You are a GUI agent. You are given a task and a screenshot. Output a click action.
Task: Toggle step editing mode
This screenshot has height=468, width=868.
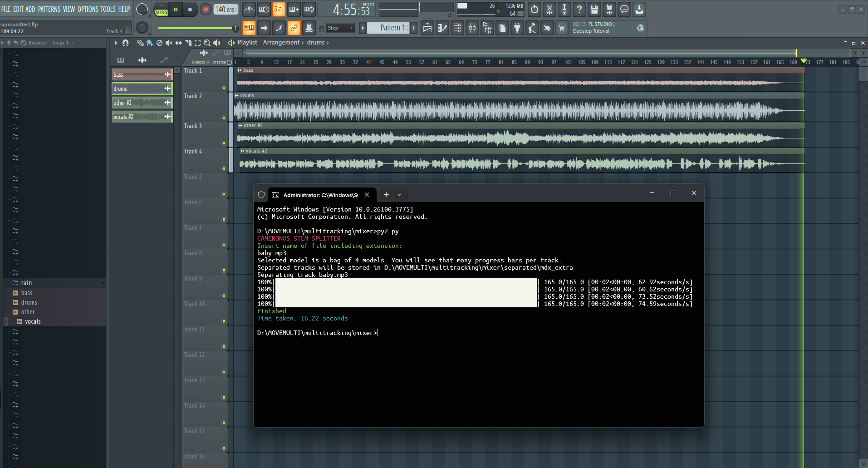(x=279, y=28)
